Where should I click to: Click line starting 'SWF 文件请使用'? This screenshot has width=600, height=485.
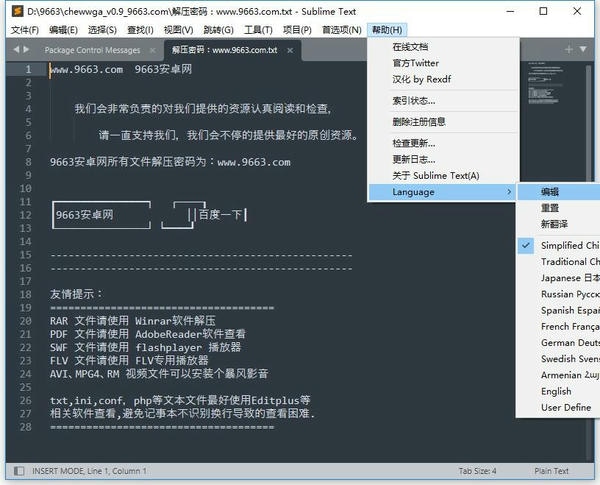pyautogui.click(x=145, y=347)
